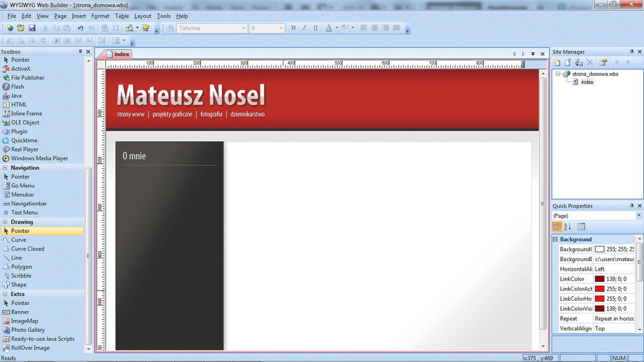Viewport: 644px width, 362px height.
Task: Open the (Page) object selector dropdown
Action: tap(639, 216)
